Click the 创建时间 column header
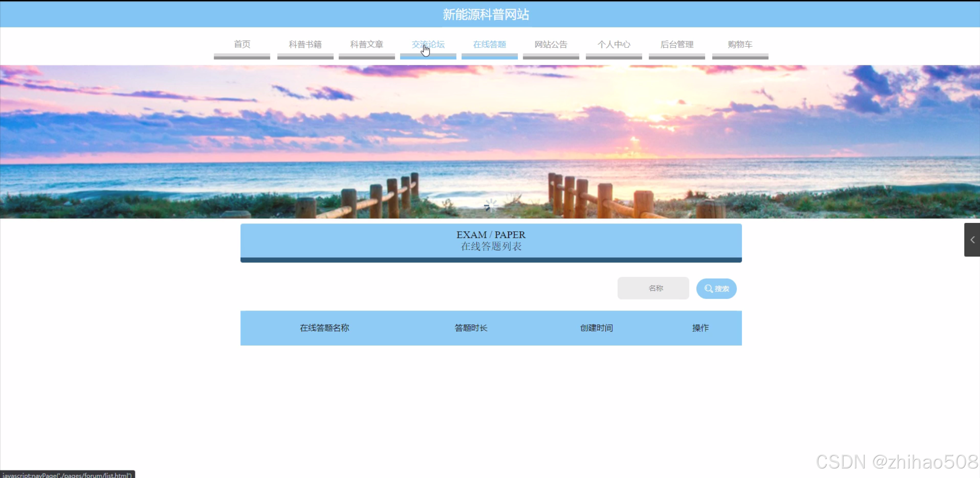This screenshot has height=478, width=980. pyautogui.click(x=596, y=328)
